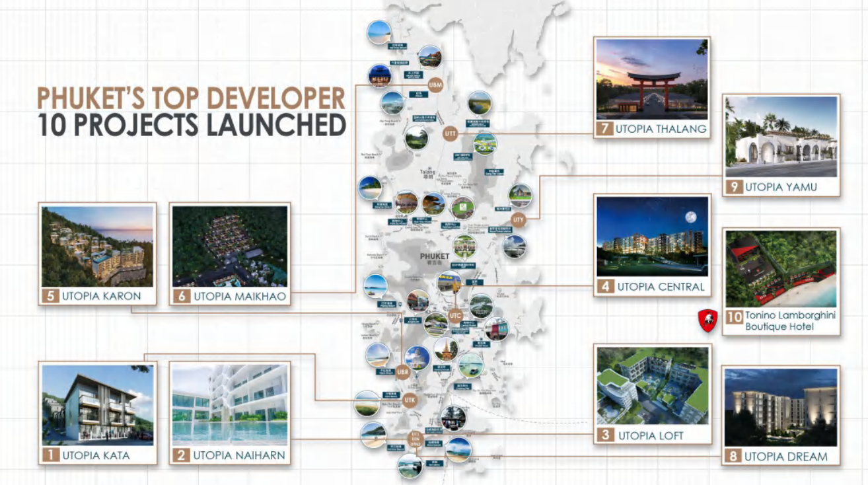Select the number 4 badge for Utopia Central

tap(605, 287)
